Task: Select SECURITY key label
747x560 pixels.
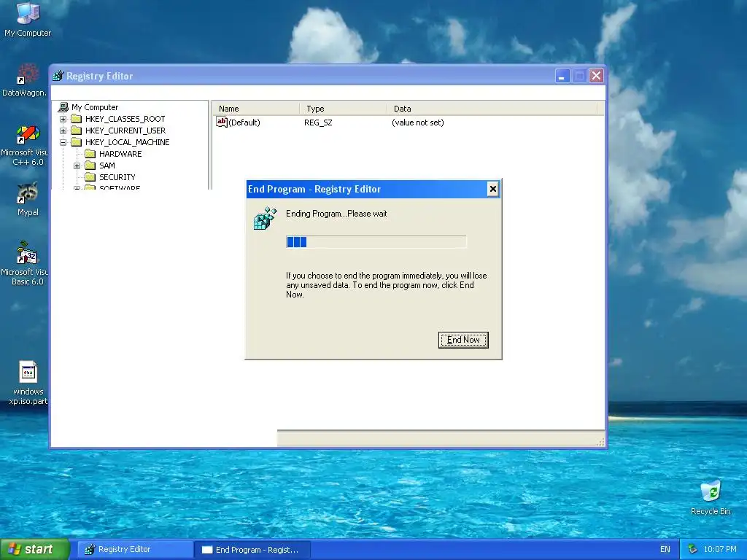Action: click(117, 177)
